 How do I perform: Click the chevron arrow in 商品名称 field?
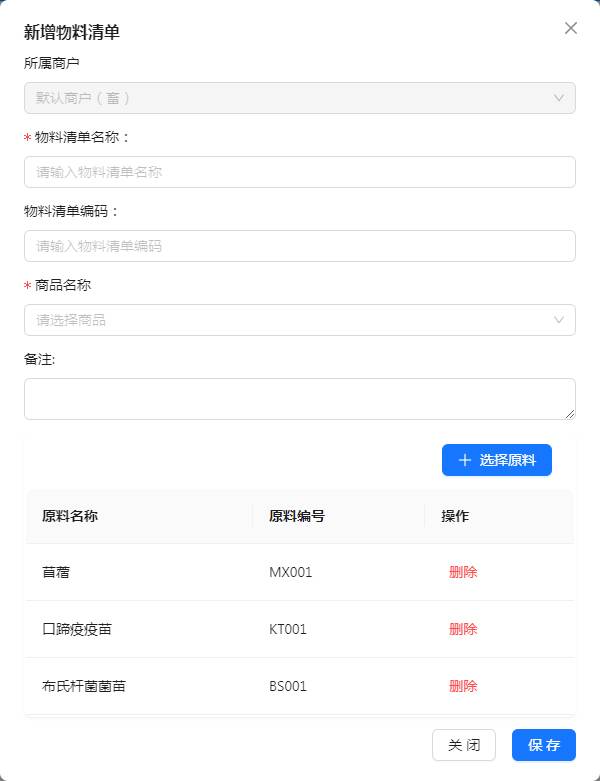click(x=558, y=320)
